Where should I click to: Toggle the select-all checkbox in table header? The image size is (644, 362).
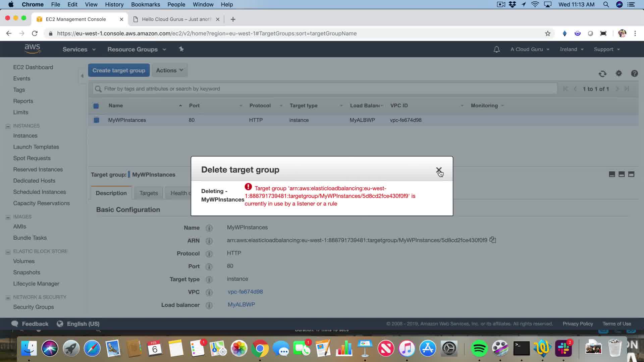(x=96, y=106)
